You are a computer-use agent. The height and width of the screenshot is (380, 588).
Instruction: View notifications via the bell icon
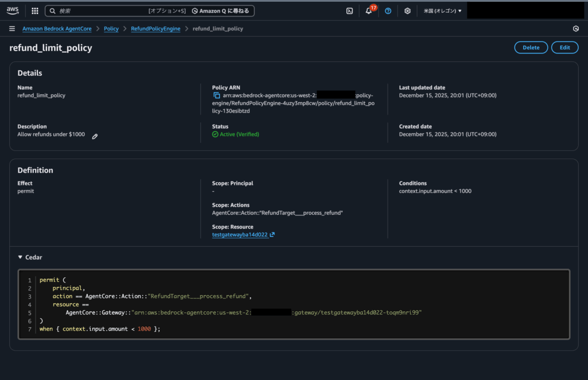[369, 11]
